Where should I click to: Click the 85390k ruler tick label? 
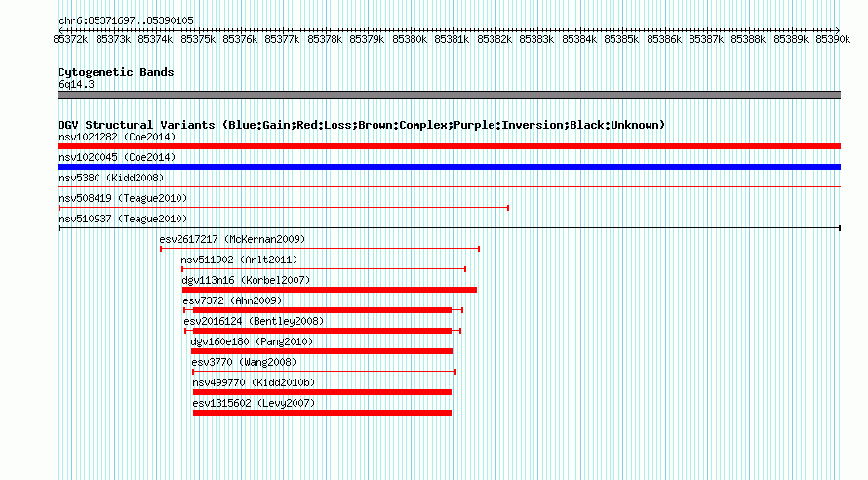[x=833, y=39]
